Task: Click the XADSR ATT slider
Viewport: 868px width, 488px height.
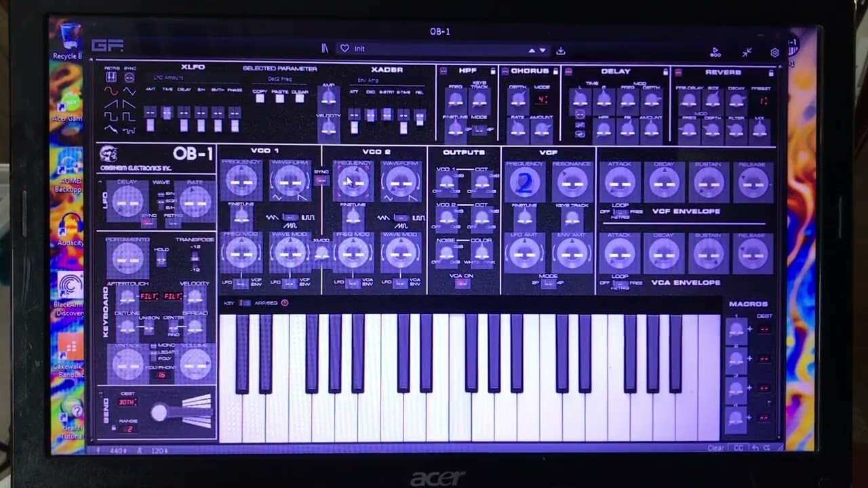Action: point(354,121)
